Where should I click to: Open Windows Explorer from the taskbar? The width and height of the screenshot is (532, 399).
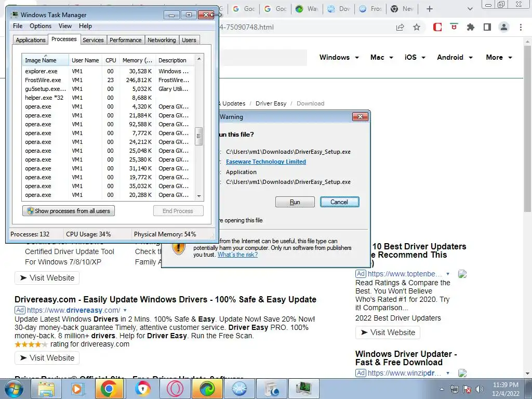(46, 389)
